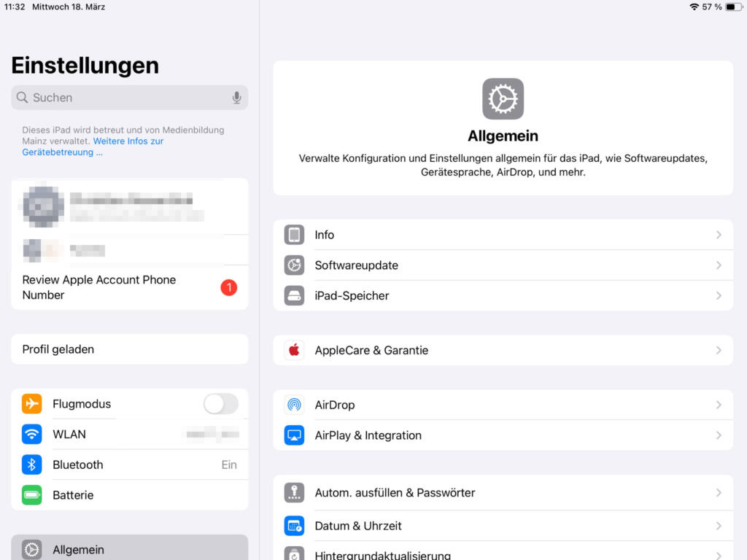Tap the blue Bluetooth icon
The width and height of the screenshot is (747, 560).
click(x=32, y=465)
